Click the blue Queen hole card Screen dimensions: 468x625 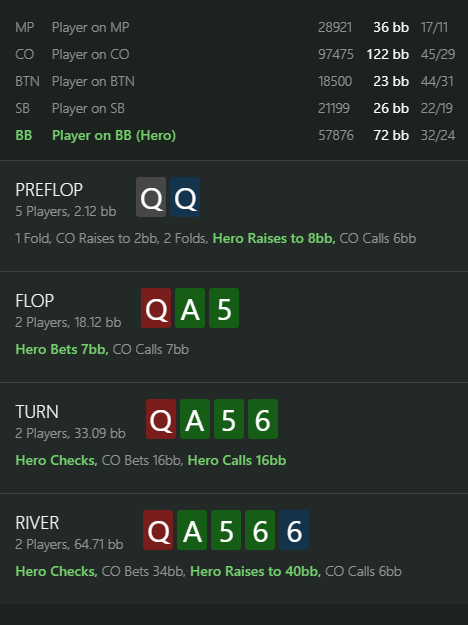coord(185,197)
